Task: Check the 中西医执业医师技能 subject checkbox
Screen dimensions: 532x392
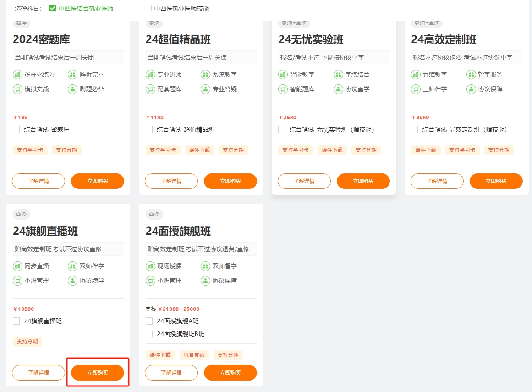Action: (x=148, y=8)
